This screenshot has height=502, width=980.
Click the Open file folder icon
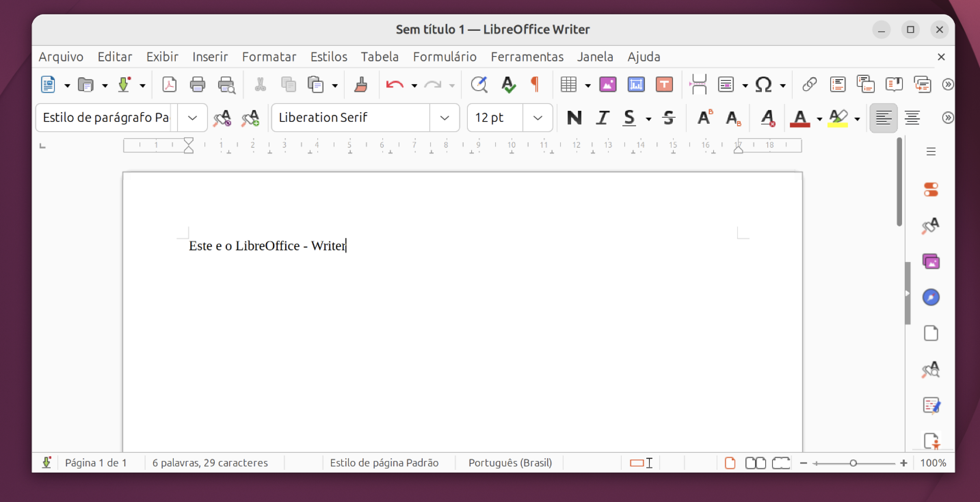pyautogui.click(x=85, y=84)
